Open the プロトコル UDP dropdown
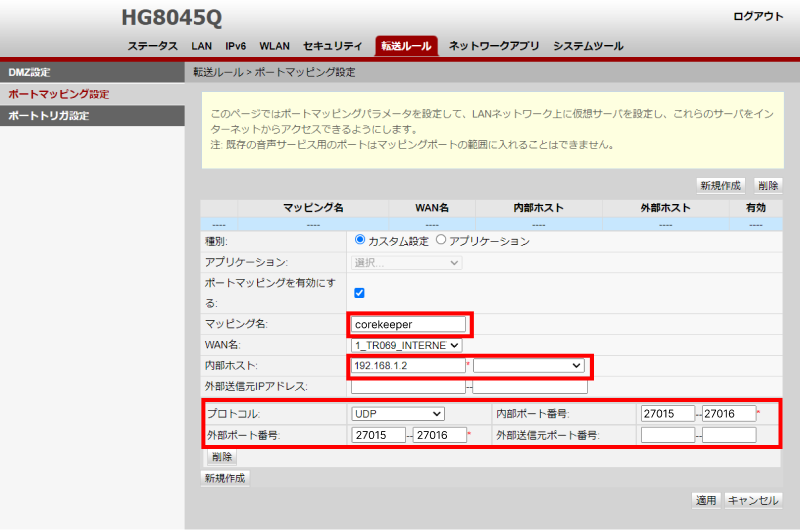The image size is (800, 530). [x=397, y=413]
